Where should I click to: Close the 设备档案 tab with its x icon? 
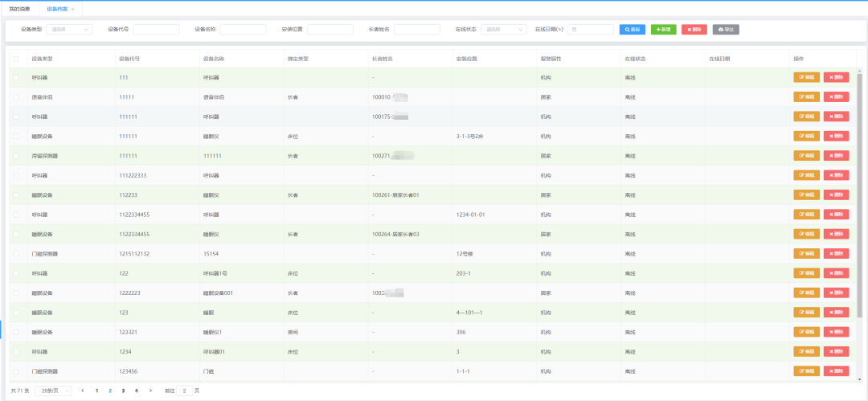pos(72,10)
